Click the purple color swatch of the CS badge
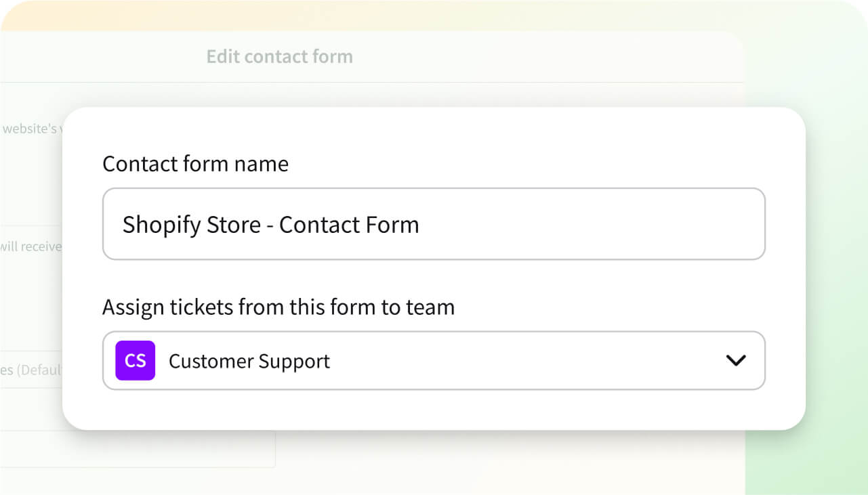 135,360
